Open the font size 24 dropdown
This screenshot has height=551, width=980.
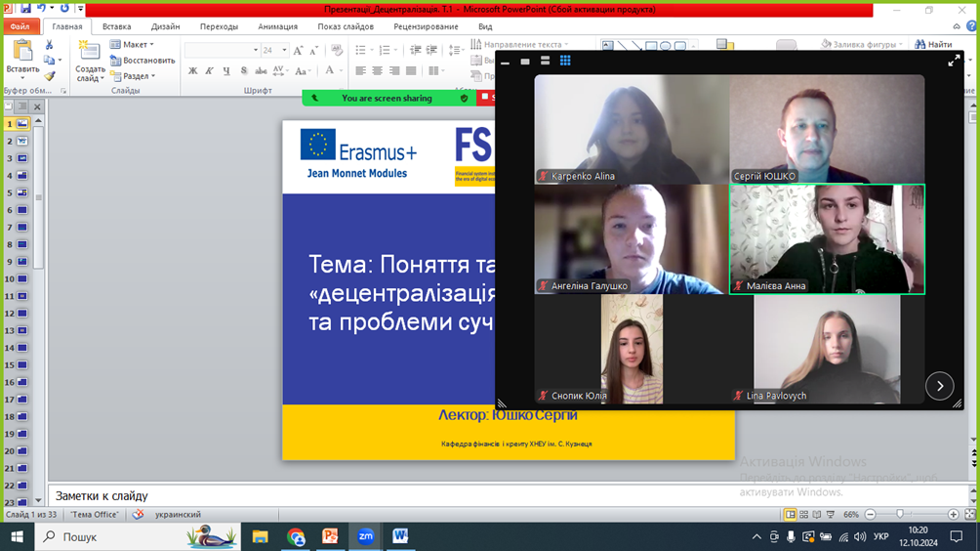click(x=284, y=50)
